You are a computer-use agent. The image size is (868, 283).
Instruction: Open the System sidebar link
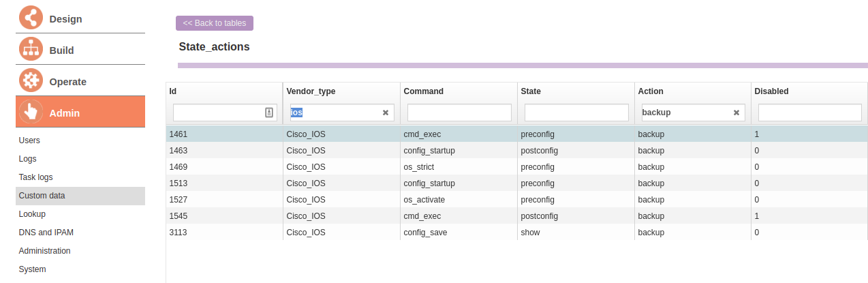(x=32, y=269)
